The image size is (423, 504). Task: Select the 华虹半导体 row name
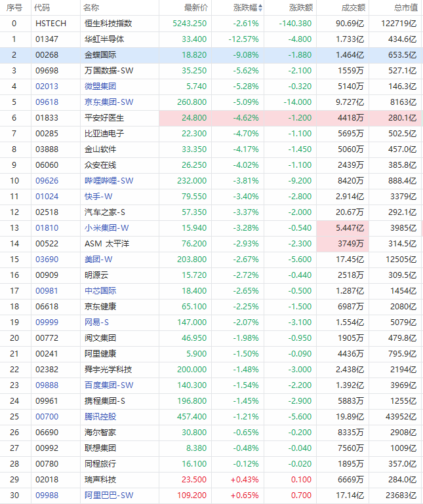tap(104, 39)
